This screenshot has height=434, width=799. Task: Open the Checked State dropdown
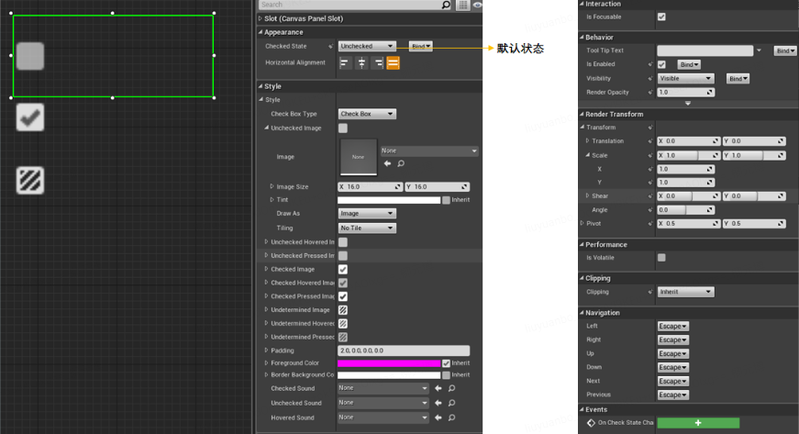tap(367, 46)
